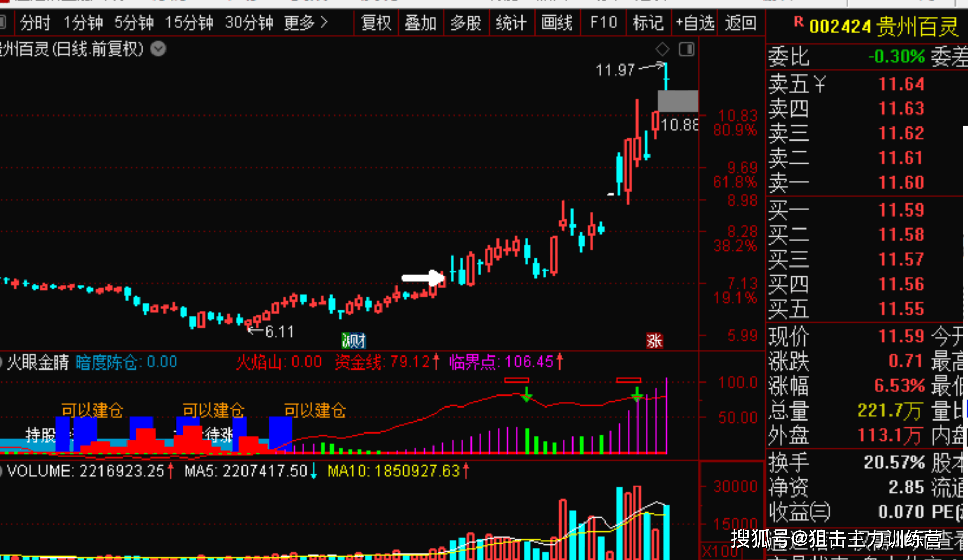This screenshot has height=560, width=968.
Task: Select the 卖三 price 11.62
Action: click(901, 133)
